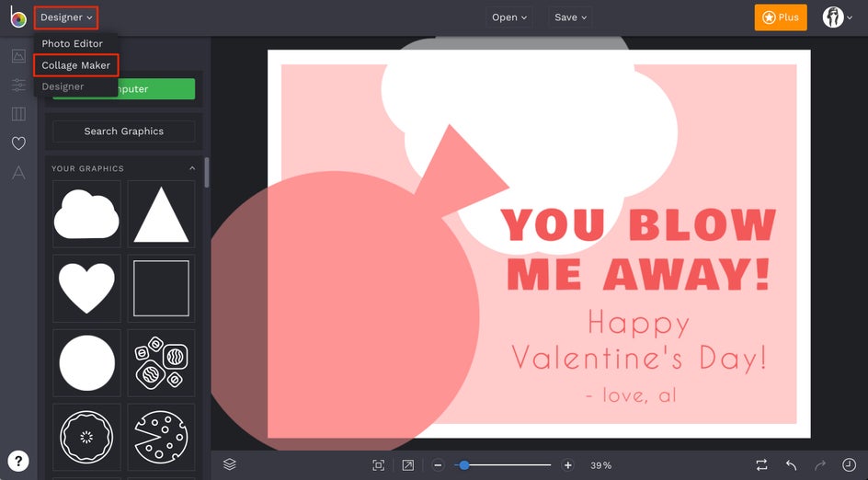Zoom in with the plus icon
Image resolution: width=868 pixels, height=480 pixels.
pyautogui.click(x=567, y=465)
